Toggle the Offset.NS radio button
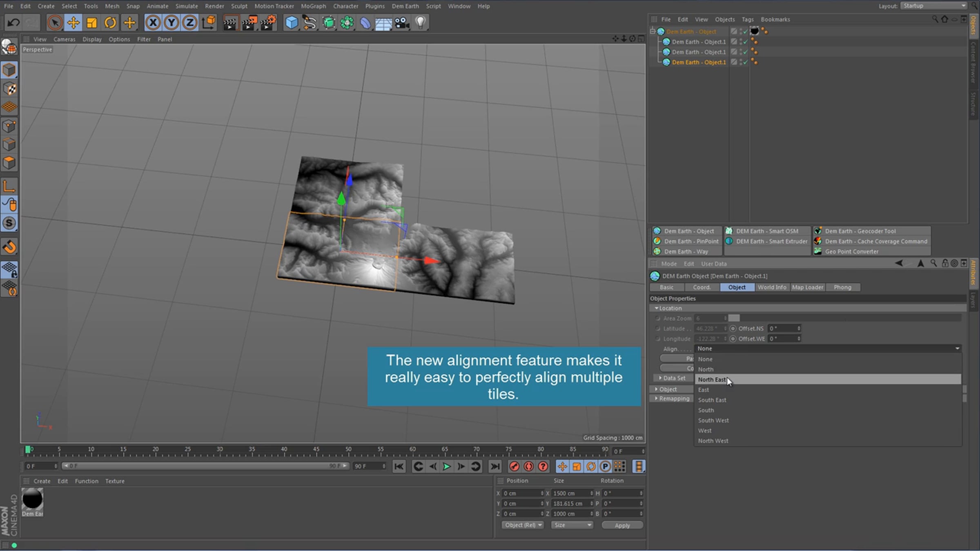Image resolution: width=980 pixels, height=551 pixels. (733, 329)
